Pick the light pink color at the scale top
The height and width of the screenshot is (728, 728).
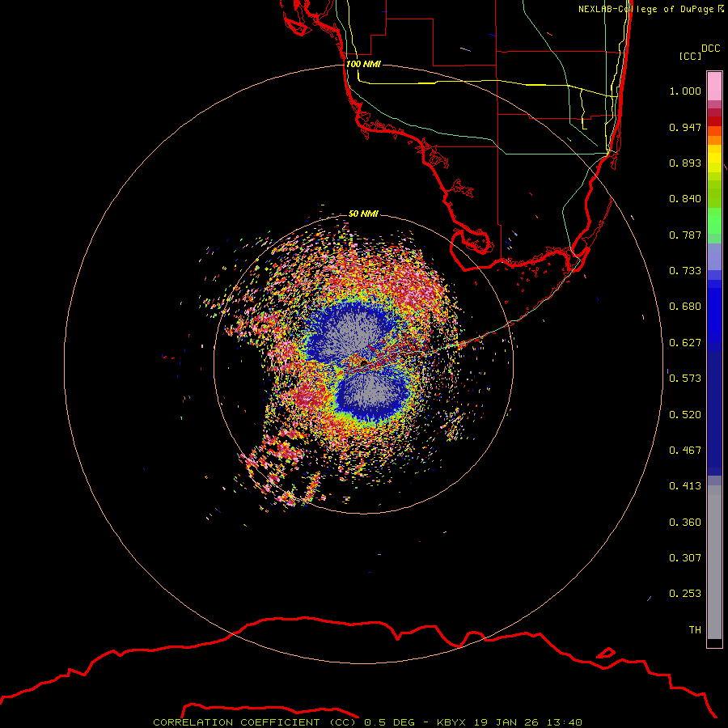[x=714, y=87]
